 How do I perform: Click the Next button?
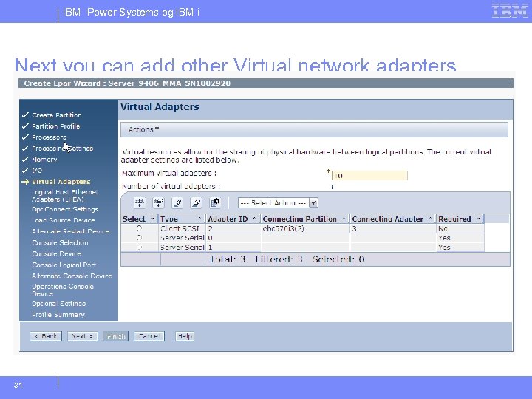pos(83,336)
